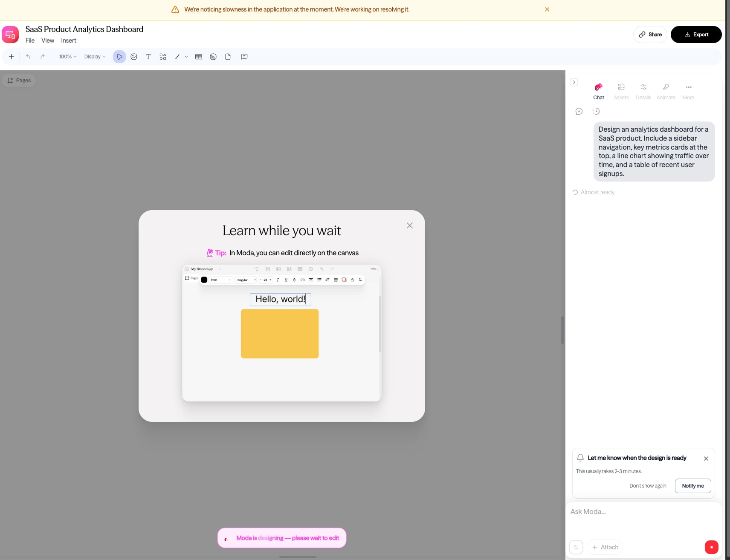Click the right panel resize handle
Screen dimensions: 730x560
click(563, 330)
